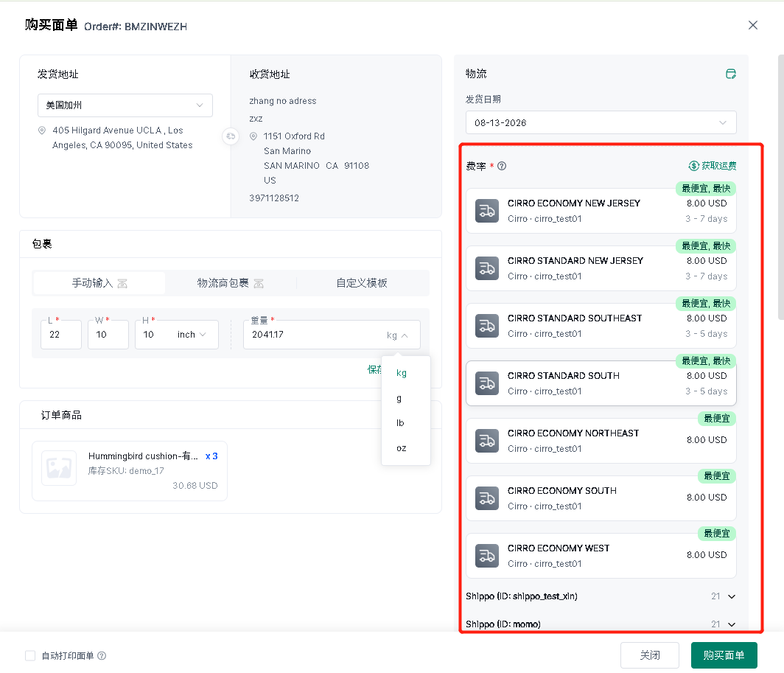Viewport: 784px width, 673px height.
Task: Click the logistics settings icon beside 物流
Action: pyautogui.click(x=730, y=74)
